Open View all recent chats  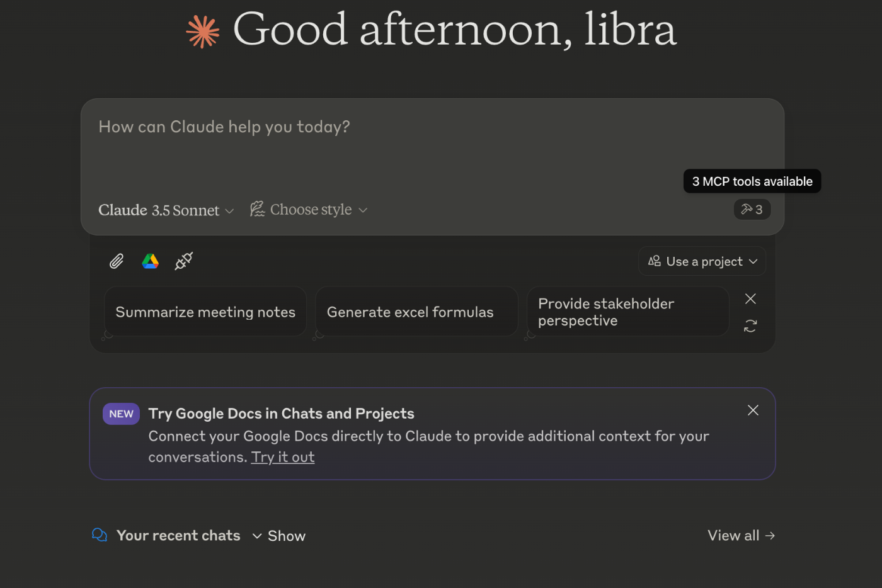pyautogui.click(x=741, y=536)
